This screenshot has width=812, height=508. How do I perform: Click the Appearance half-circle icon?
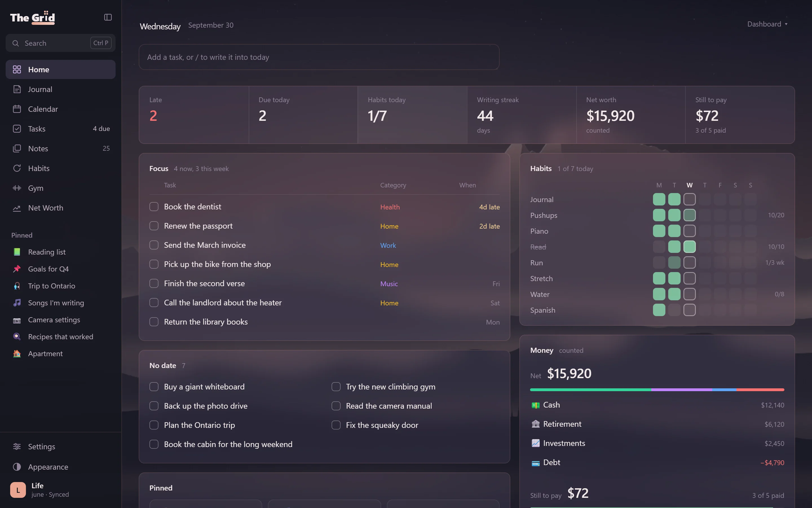click(17, 467)
